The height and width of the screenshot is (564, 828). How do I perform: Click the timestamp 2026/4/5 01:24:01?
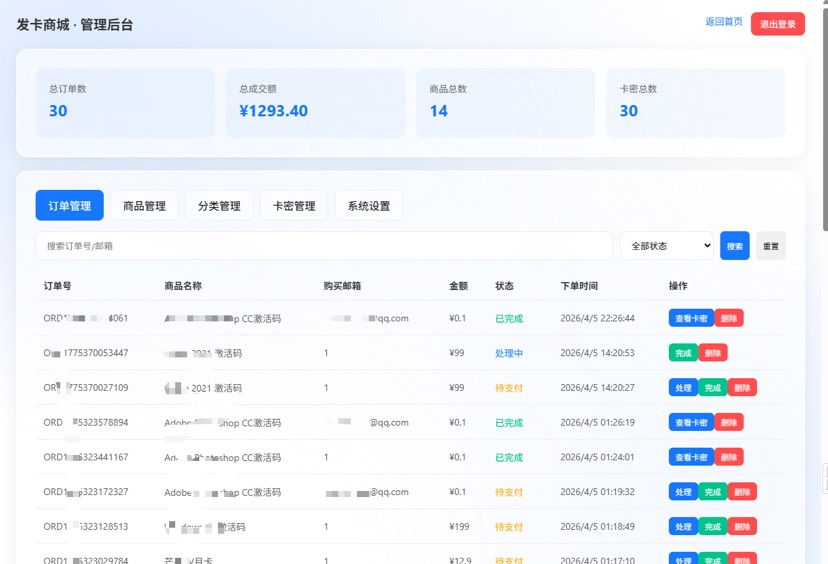597,457
